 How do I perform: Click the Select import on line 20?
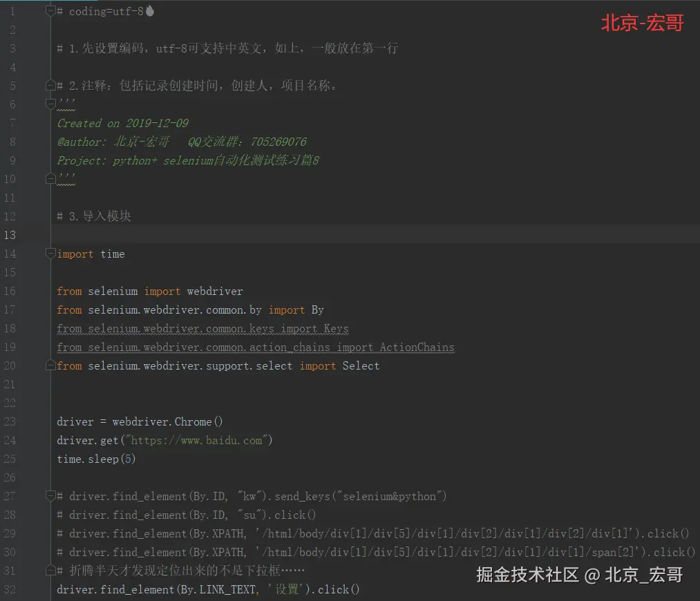tap(361, 366)
